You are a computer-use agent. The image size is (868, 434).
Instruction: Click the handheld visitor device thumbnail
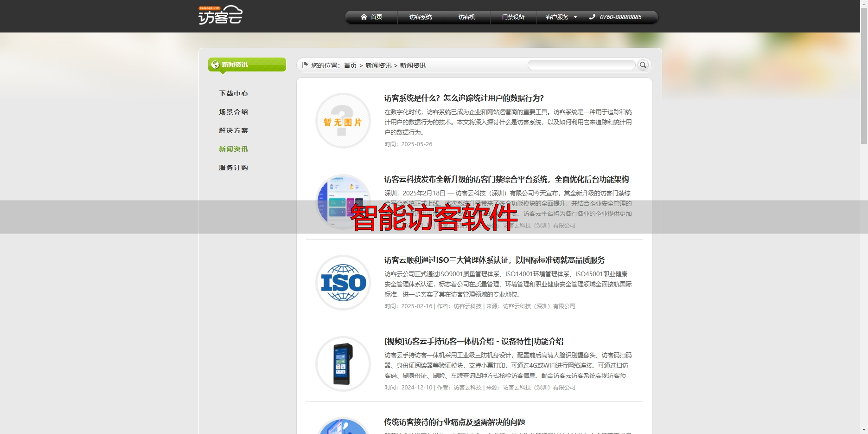tap(343, 364)
